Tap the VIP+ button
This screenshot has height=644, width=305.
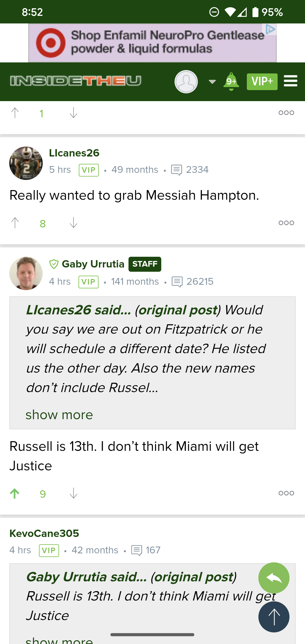pos(262,82)
